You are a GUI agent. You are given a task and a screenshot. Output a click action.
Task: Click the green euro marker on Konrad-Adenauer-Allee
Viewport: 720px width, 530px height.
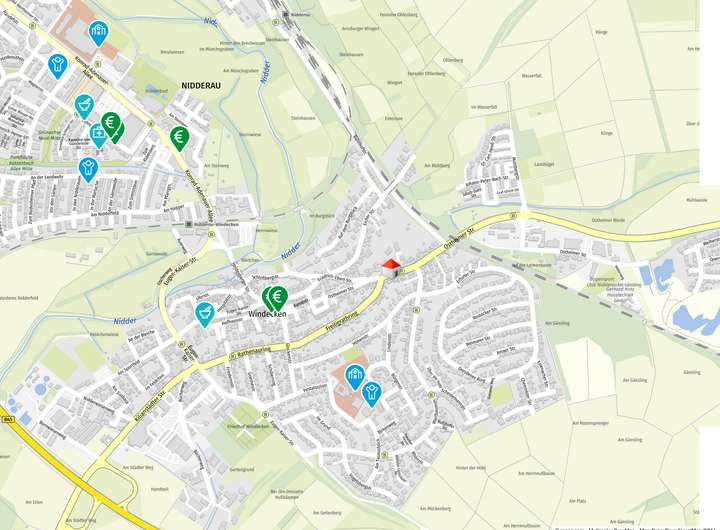click(180, 138)
